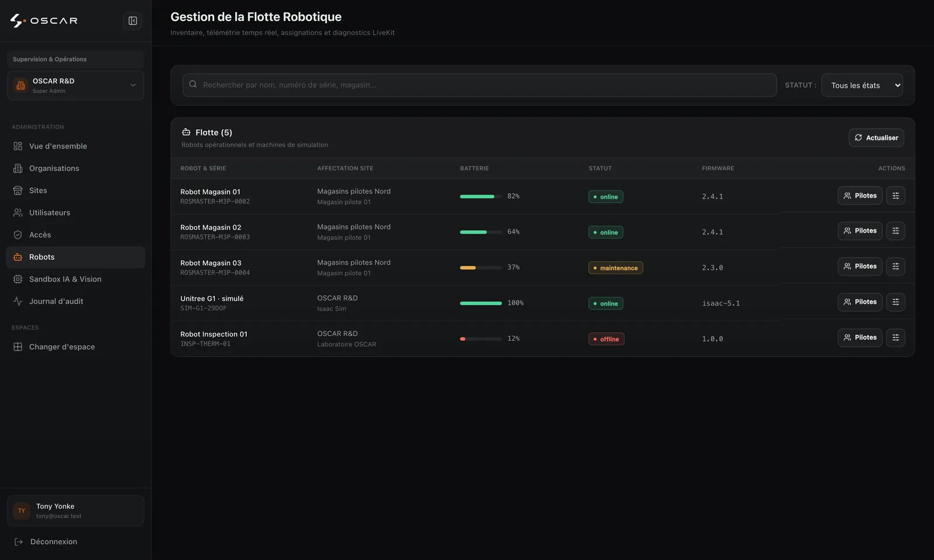Click the maintenance status badge
The image size is (934, 560).
tap(615, 268)
